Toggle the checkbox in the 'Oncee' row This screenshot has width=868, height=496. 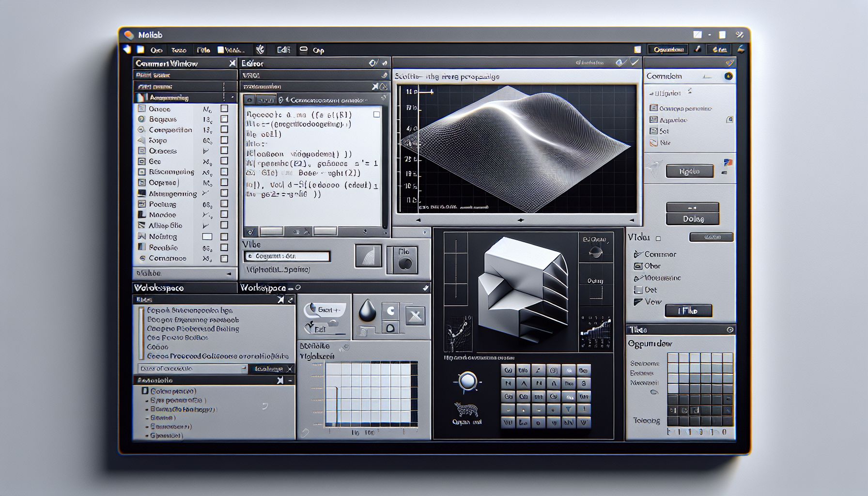point(224,108)
